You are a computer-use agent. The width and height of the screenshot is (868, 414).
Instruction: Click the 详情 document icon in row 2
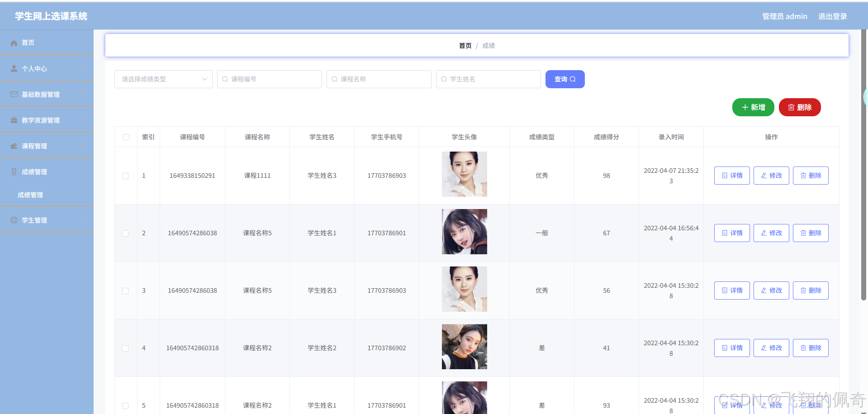(x=725, y=233)
